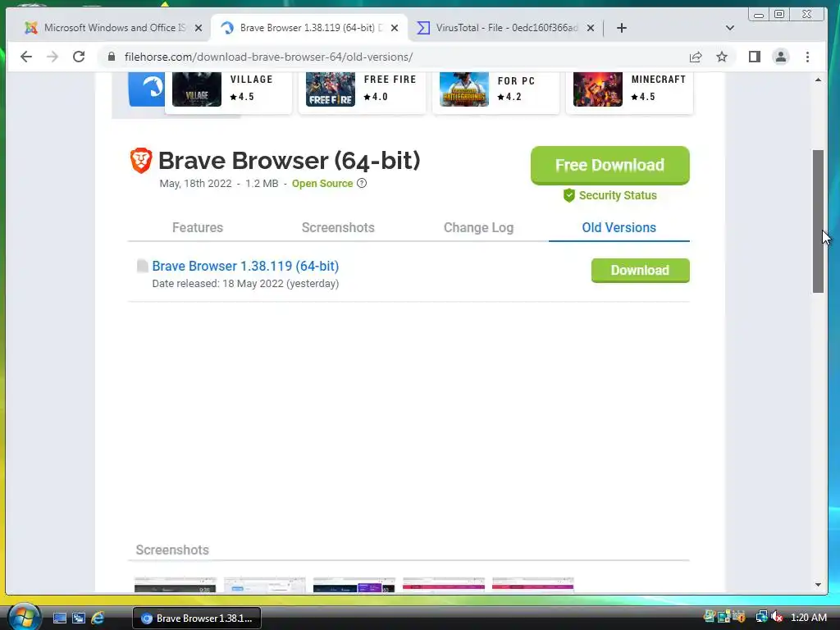Switch to the Change Log tab
The image size is (840, 630).
[478, 228]
